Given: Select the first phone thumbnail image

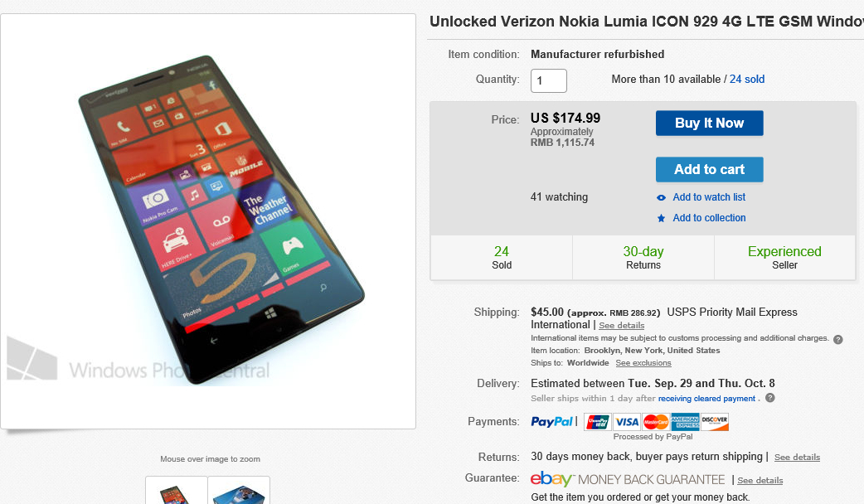Looking at the screenshot, I should [x=177, y=491].
